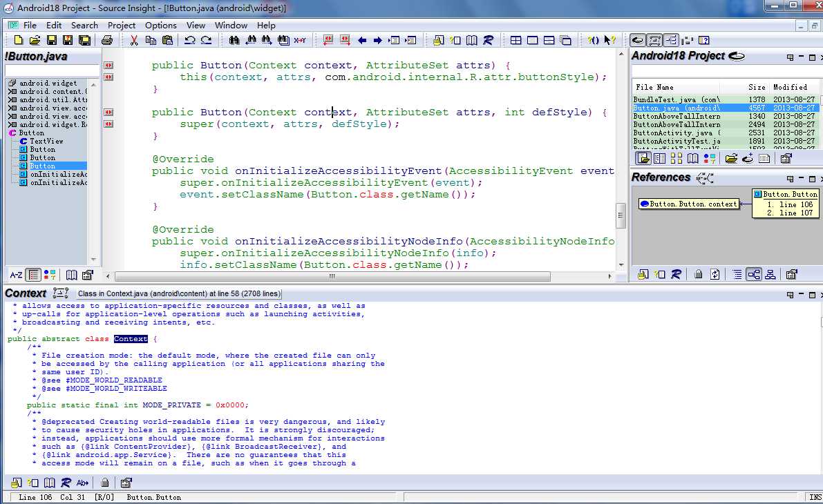Toggle symbol type colored-shapes view

point(49,275)
